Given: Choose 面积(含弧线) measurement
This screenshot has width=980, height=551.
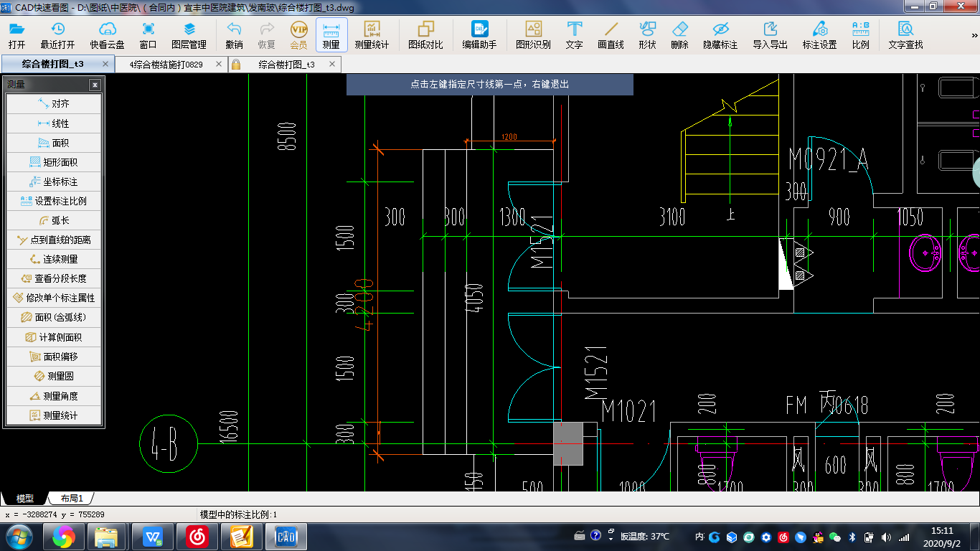Looking at the screenshot, I should [54, 317].
